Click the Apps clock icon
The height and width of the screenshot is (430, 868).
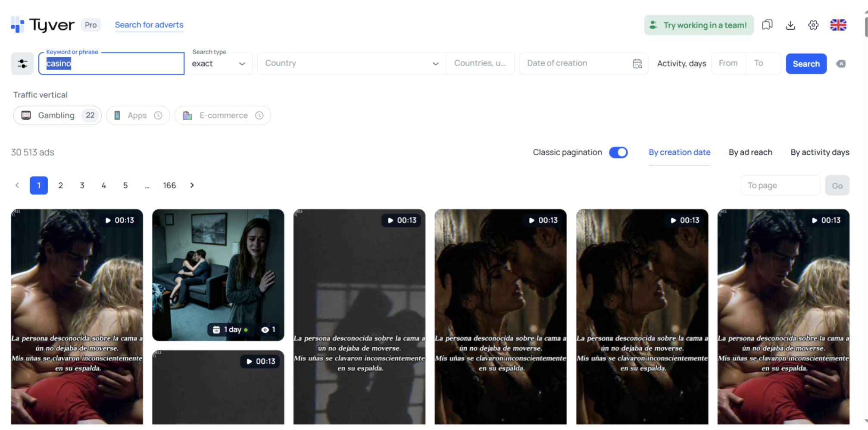(158, 115)
